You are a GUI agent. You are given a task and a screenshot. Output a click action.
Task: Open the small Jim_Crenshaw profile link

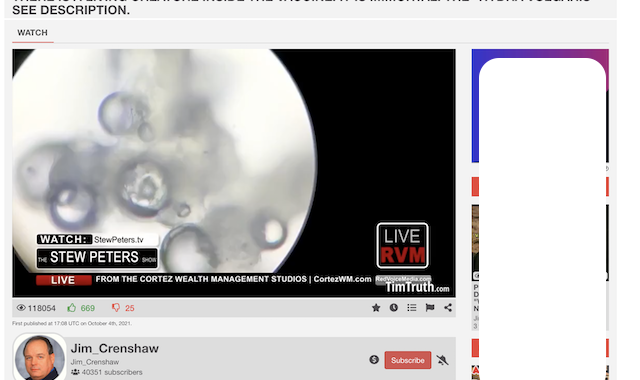coord(95,362)
